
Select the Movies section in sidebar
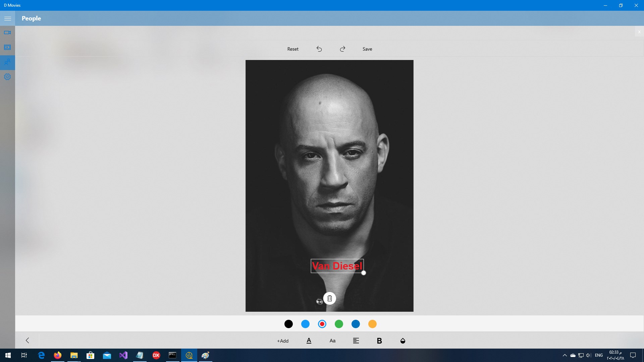7,32
